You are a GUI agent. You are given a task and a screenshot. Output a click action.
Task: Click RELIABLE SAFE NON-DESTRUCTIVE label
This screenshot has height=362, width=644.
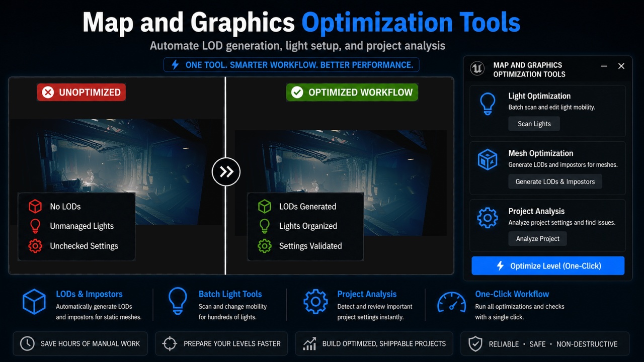pyautogui.click(x=553, y=344)
